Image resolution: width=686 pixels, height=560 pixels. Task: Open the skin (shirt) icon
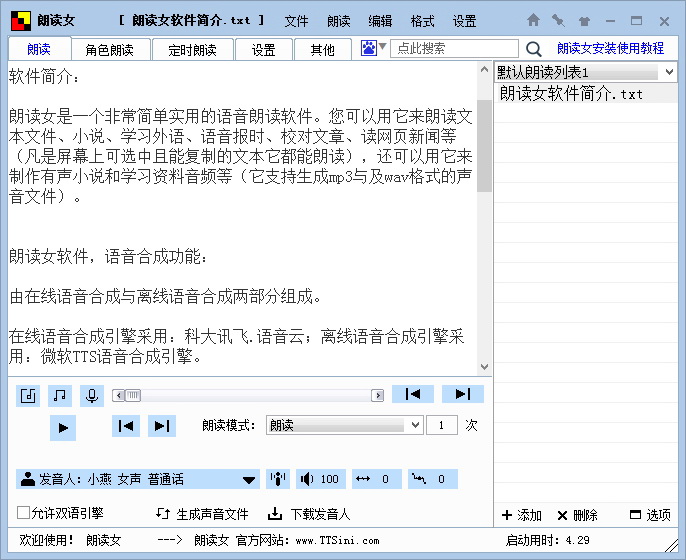coord(584,21)
